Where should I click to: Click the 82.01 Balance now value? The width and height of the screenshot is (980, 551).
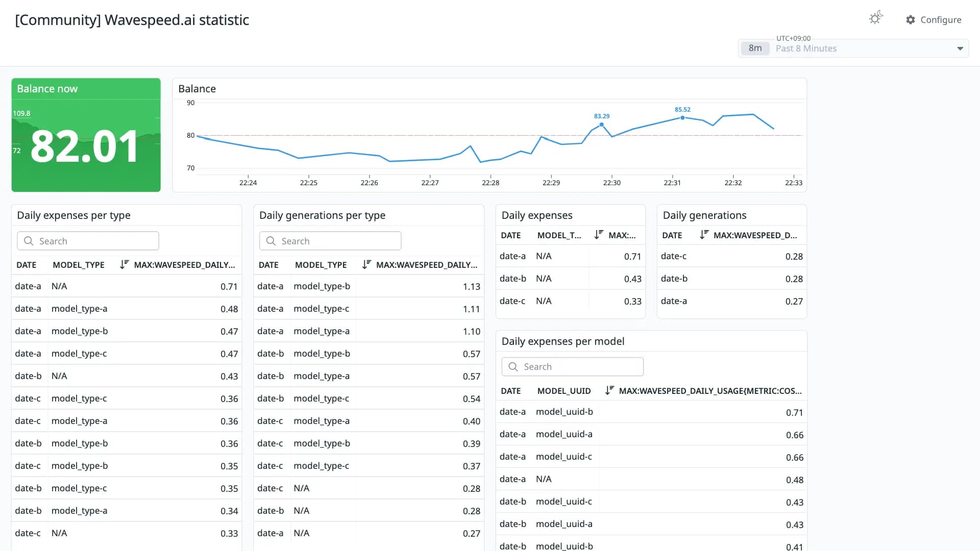coord(85,146)
